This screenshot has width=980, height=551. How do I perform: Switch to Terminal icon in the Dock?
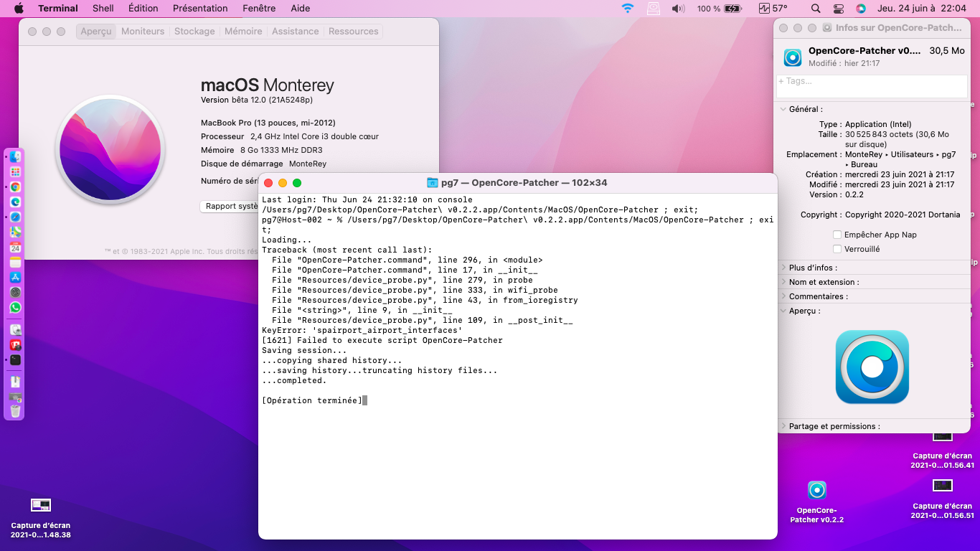[x=15, y=359]
